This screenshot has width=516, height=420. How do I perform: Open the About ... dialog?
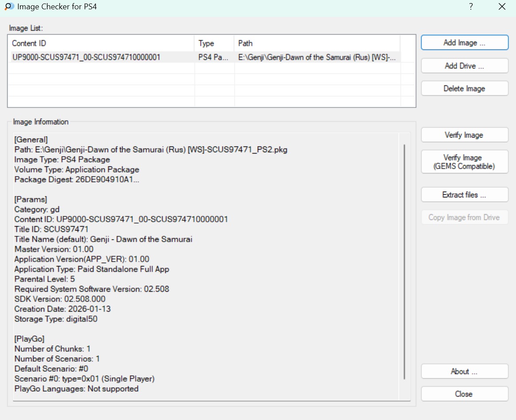pyautogui.click(x=464, y=372)
